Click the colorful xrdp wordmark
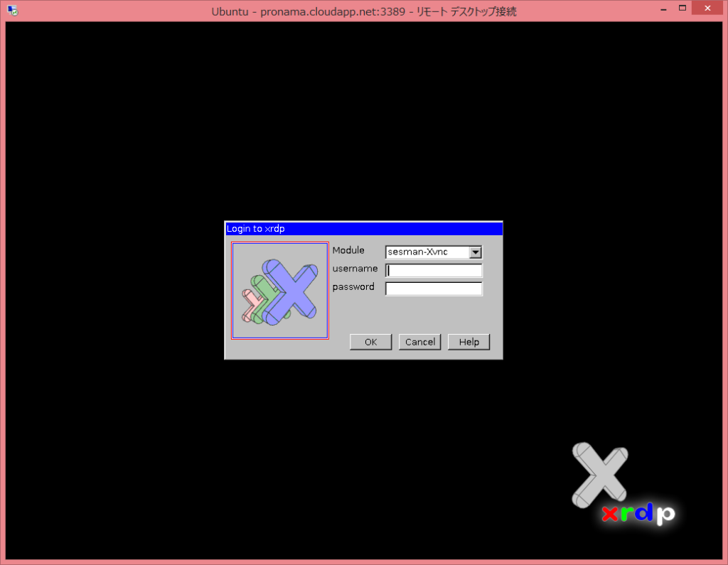This screenshot has width=728, height=565. pyautogui.click(x=636, y=513)
